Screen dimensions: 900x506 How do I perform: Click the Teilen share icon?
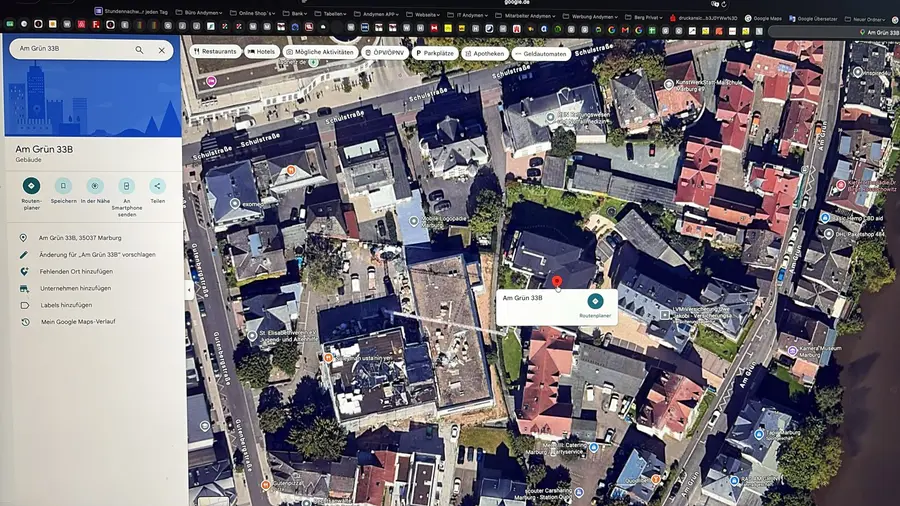(x=157, y=186)
